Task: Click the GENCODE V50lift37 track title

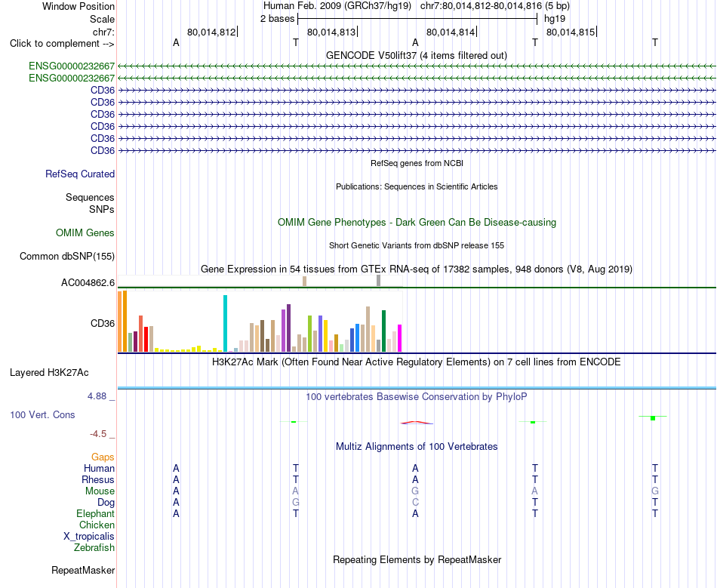Action: (x=417, y=55)
